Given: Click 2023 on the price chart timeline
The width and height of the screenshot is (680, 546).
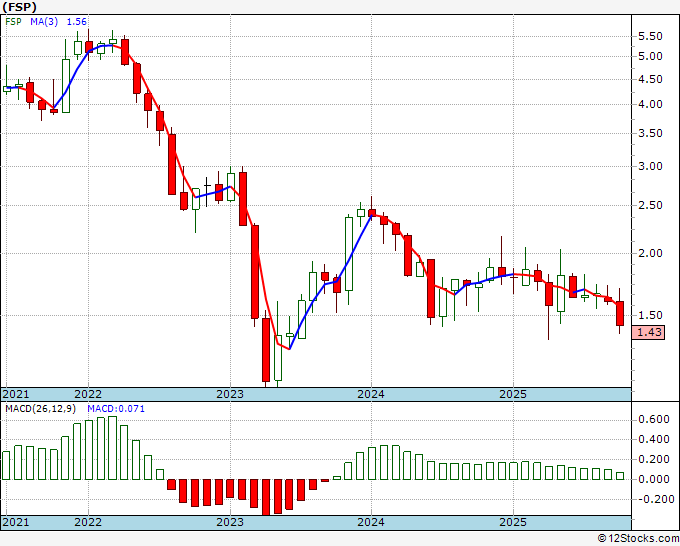Looking at the screenshot, I should pyautogui.click(x=230, y=394).
